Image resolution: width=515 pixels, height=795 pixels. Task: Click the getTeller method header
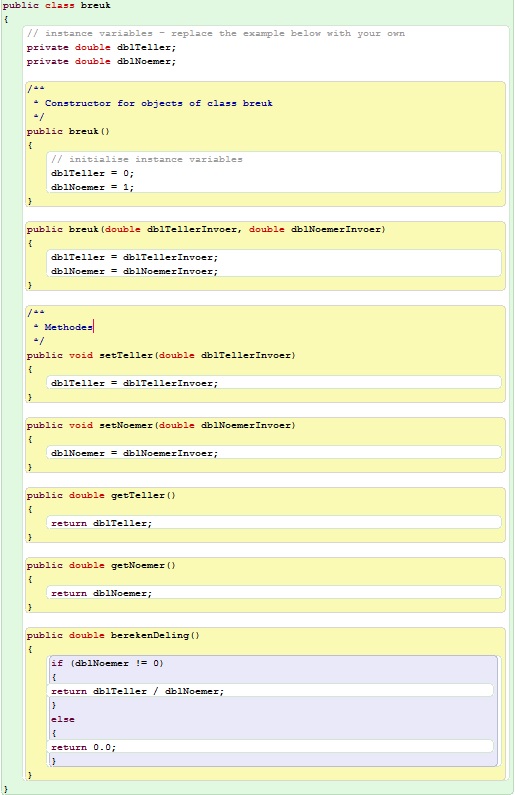(x=101, y=495)
